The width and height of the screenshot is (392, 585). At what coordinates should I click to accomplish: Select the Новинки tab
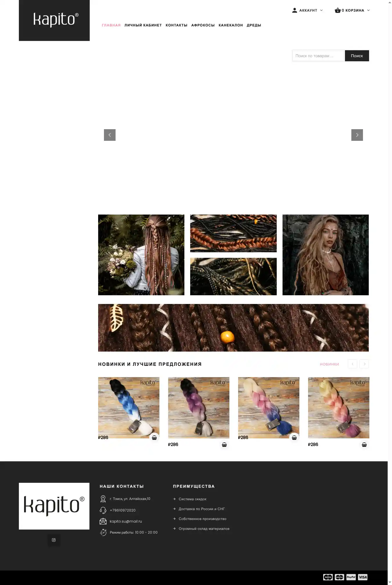tap(329, 364)
